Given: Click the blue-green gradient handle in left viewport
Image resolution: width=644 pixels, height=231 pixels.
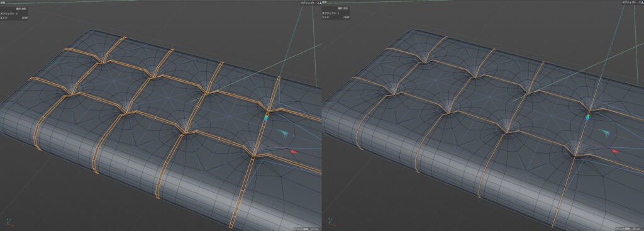Looking at the screenshot, I should pos(266,117).
